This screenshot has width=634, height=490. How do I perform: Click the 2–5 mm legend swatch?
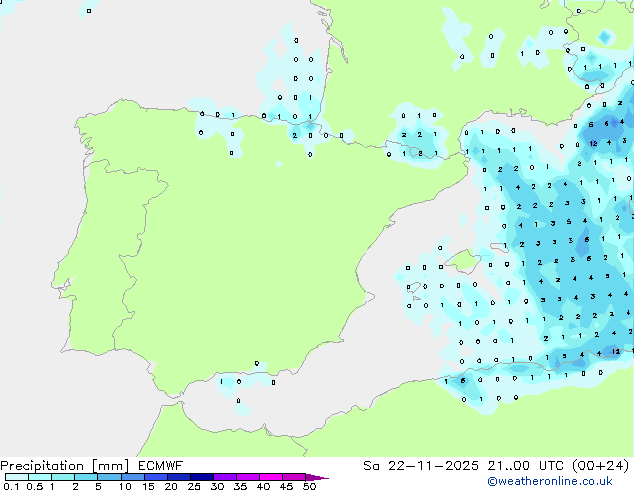tap(86, 477)
